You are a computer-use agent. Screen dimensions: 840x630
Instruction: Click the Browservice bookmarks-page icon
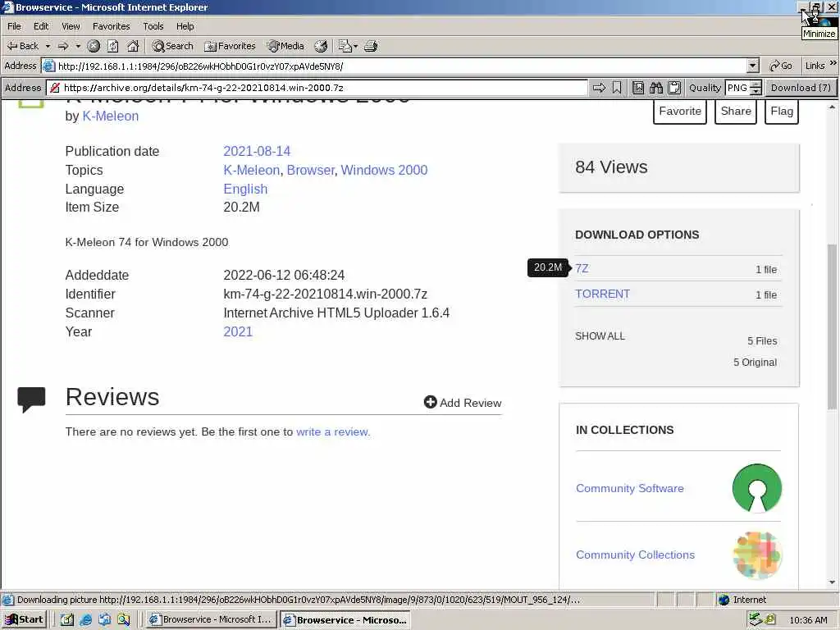pyautogui.click(x=638, y=87)
